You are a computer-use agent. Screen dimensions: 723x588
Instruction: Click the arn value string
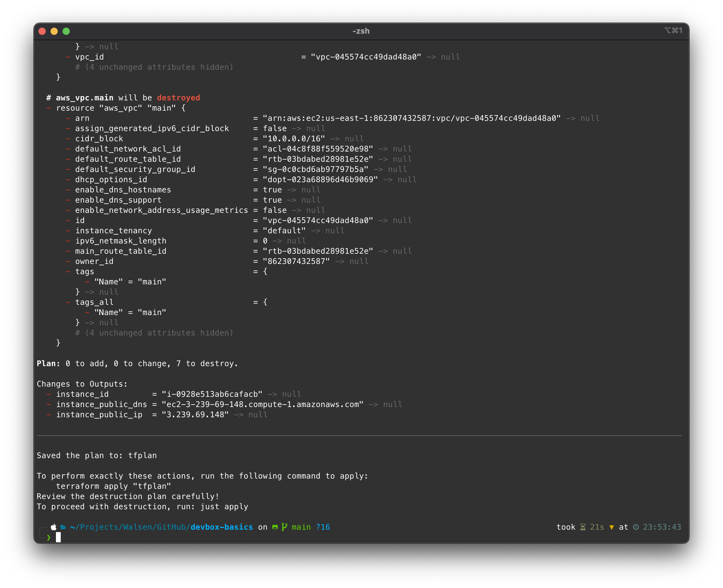pos(412,118)
